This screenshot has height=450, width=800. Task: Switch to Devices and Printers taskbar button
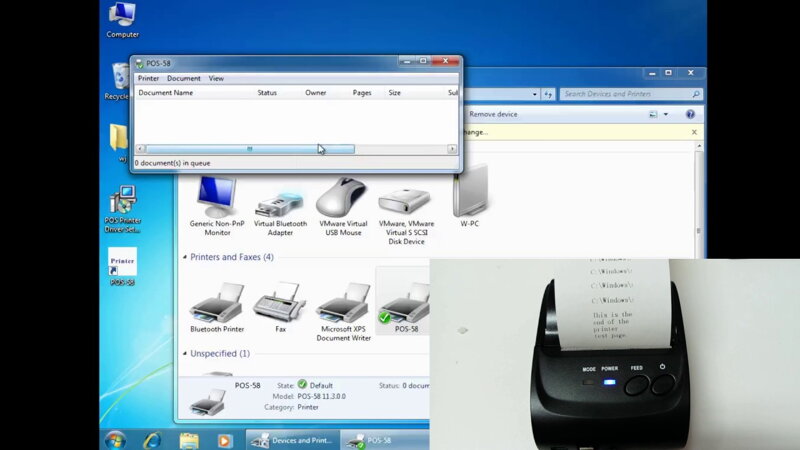tap(293, 440)
